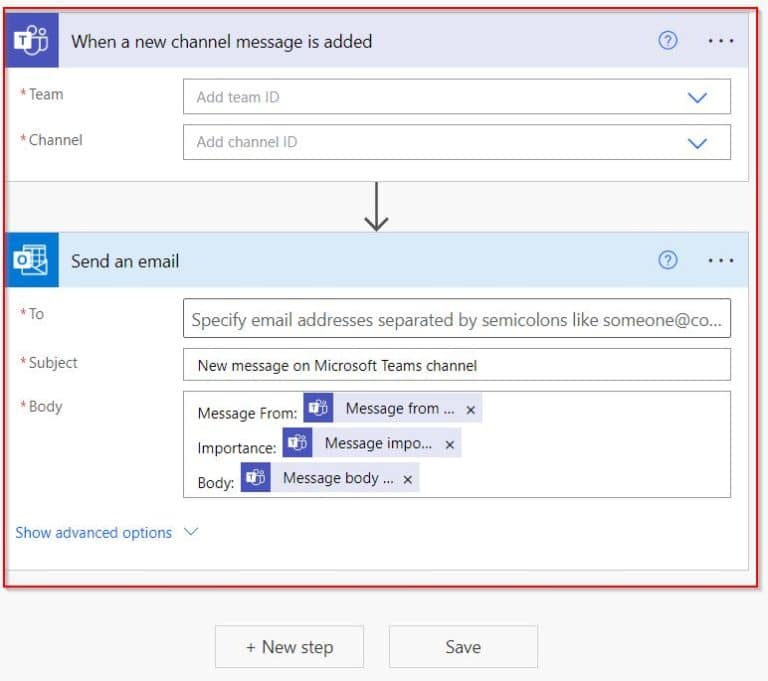Click the 'Message From:' text in the body

tap(247, 413)
